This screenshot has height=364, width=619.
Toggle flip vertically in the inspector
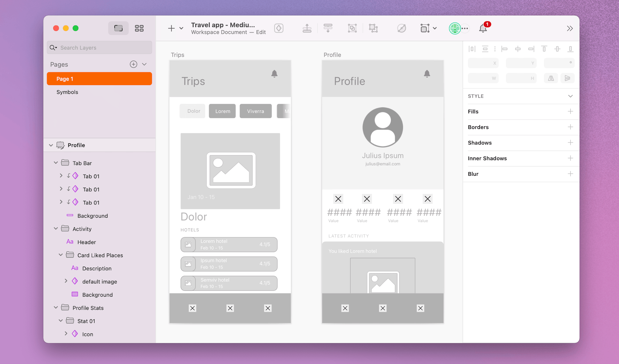(567, 78)
